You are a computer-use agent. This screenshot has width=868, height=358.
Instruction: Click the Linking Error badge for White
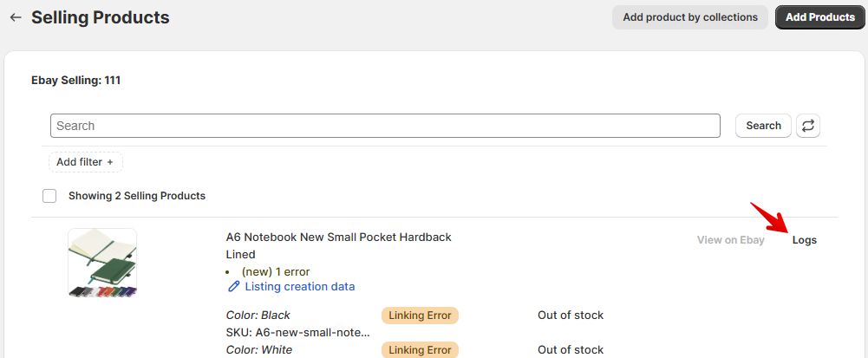coord(420,349)
